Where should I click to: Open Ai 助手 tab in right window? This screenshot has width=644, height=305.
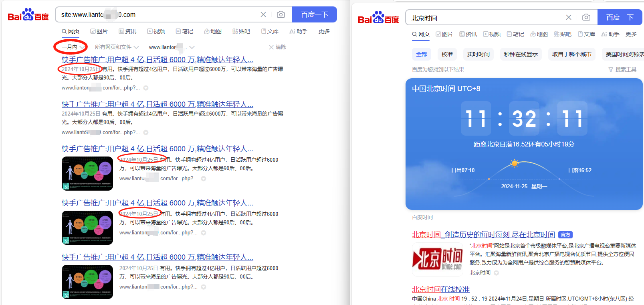coord(610,34)
